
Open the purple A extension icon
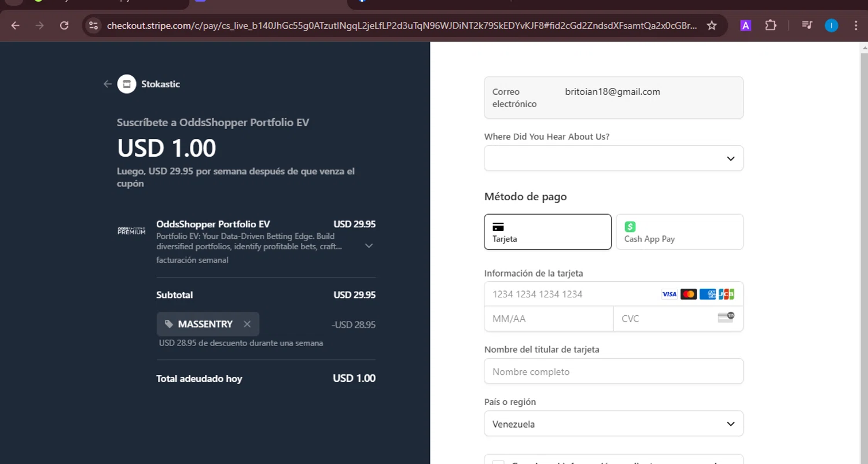click(x=746, y=25)
